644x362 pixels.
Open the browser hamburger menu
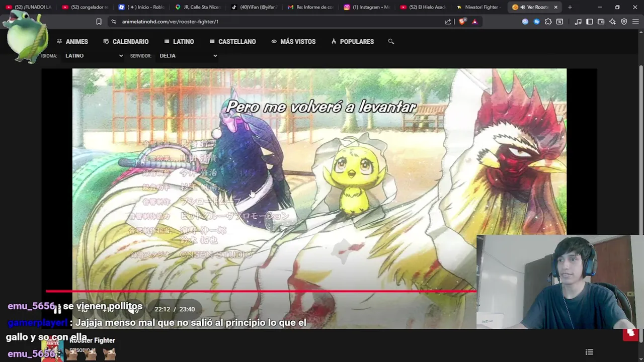point(635,22)
